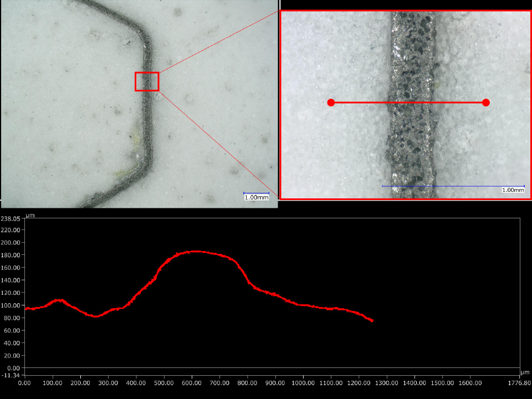
Task: Click the blue scale bar in zoomed image
Action: pos(453,186)
